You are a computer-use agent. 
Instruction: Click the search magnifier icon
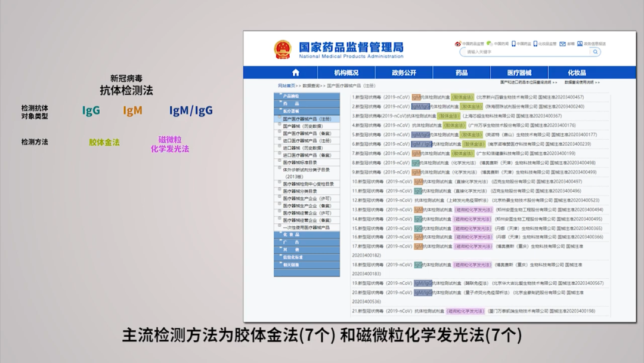click(595, 52)
